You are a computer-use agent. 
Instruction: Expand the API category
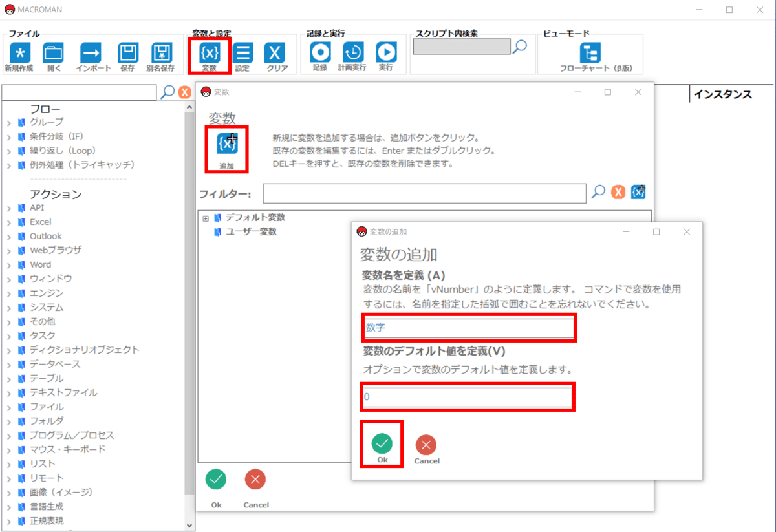coord(9,208)
